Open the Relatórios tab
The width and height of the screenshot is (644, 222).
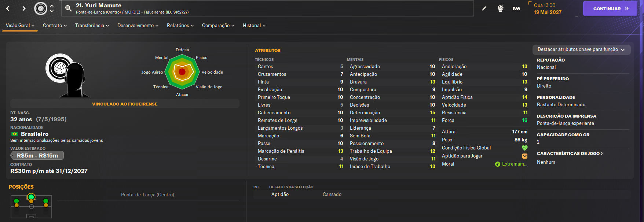point(180,26)
